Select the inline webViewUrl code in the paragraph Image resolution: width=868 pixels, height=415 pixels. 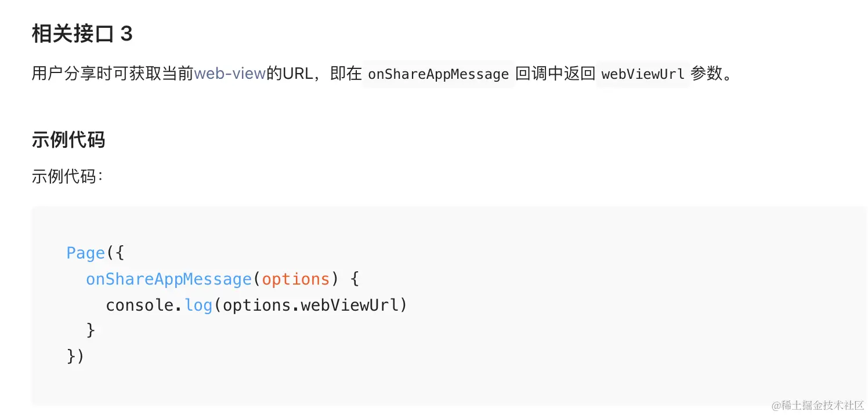click(x=643, y=74)
